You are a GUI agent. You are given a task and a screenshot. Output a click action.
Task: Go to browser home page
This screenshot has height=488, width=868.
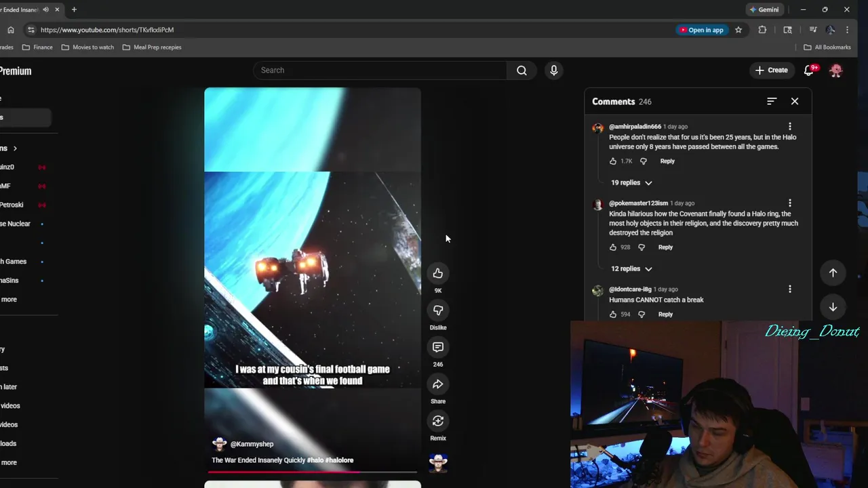pos(11,30)
